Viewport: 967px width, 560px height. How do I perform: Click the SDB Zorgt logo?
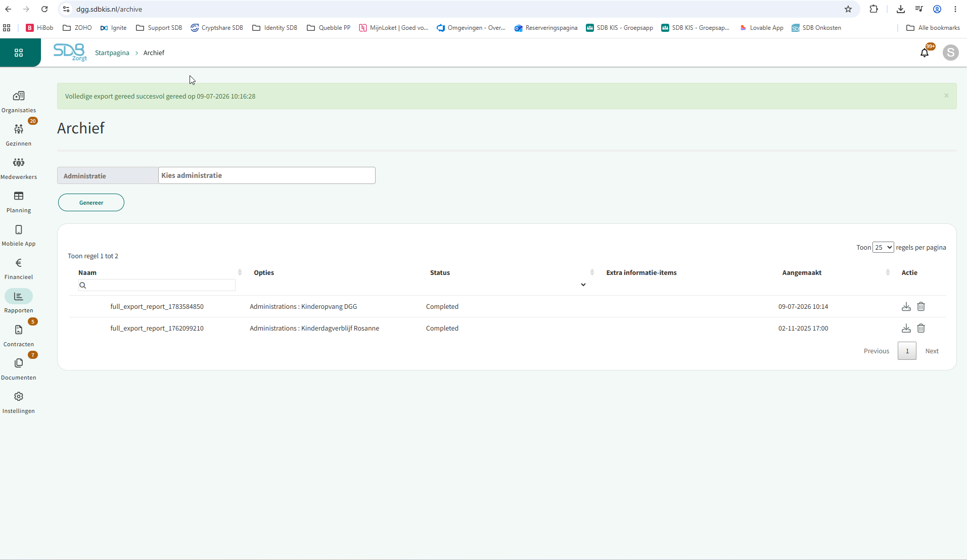pos(70,52)
